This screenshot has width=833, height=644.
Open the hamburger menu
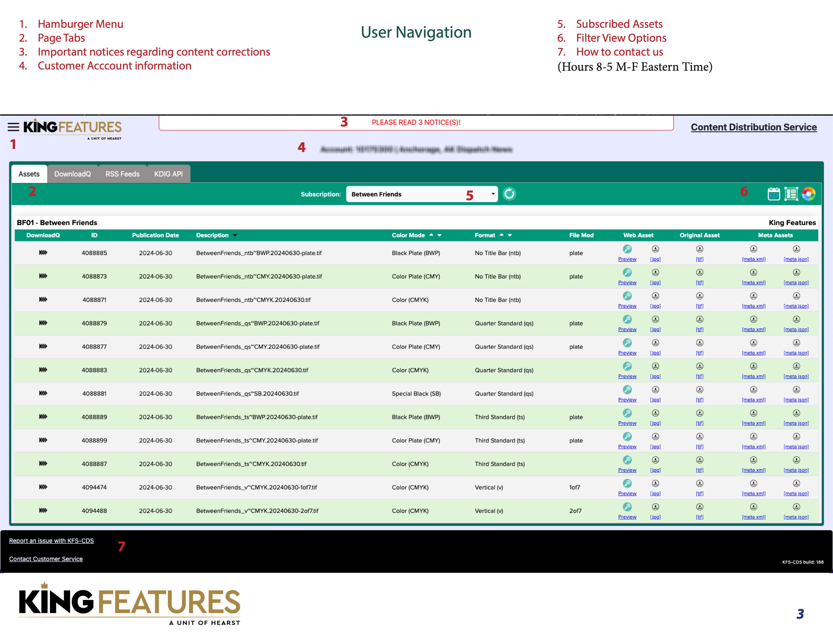(13, 127)
